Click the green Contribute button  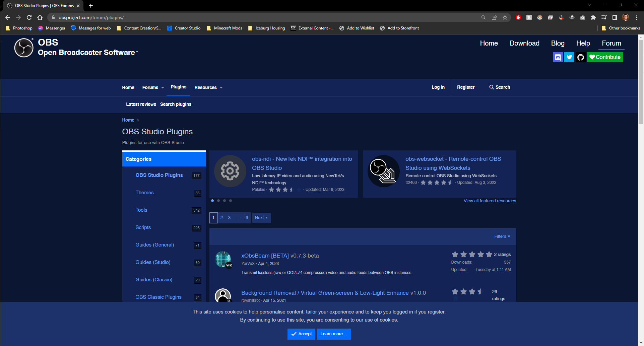click(605, 57)
